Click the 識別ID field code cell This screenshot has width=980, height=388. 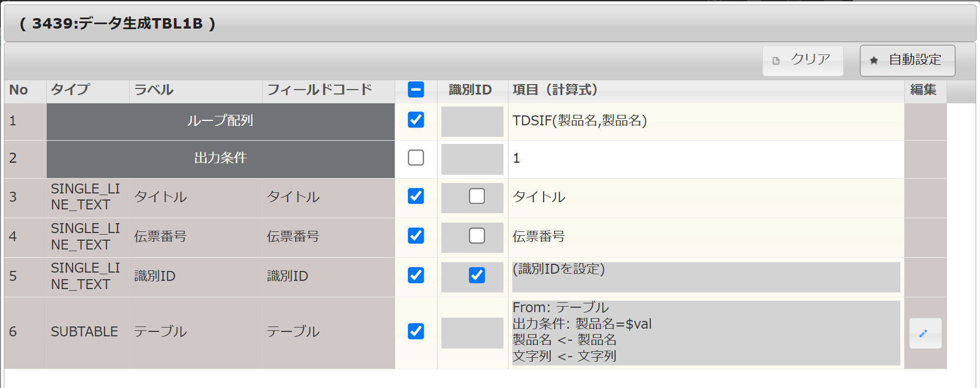click(x=329, y=276)
